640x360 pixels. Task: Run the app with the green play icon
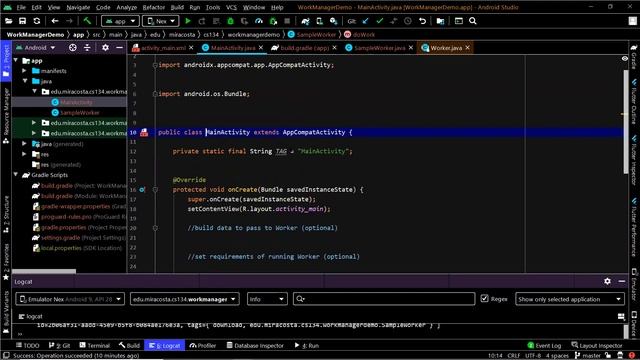tap(188, 21)
